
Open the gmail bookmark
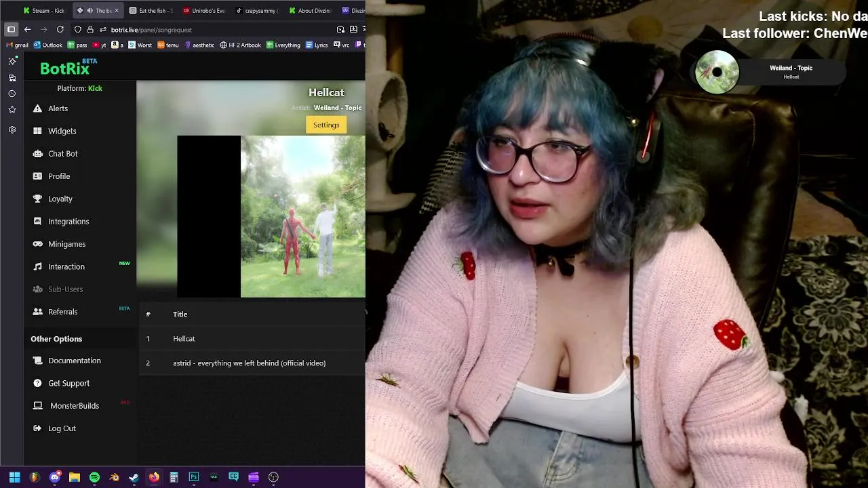point(17,45)
